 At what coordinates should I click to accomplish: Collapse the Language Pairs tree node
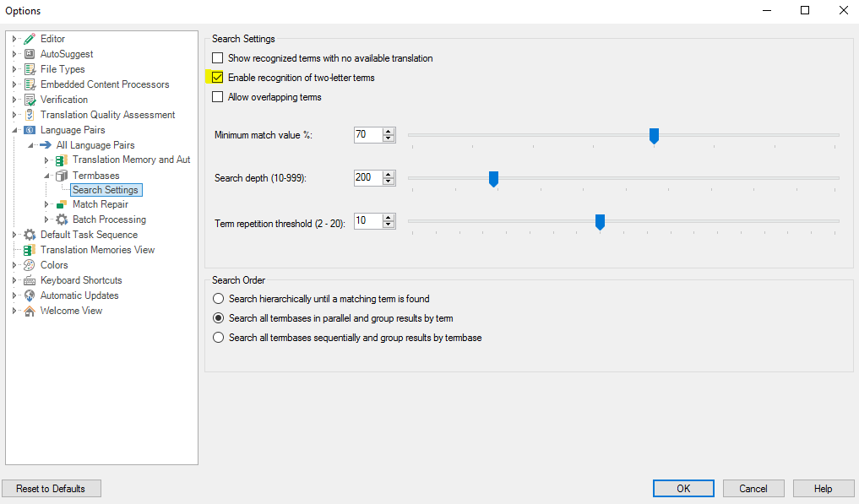pyautogui.click(x=14, y=130)
